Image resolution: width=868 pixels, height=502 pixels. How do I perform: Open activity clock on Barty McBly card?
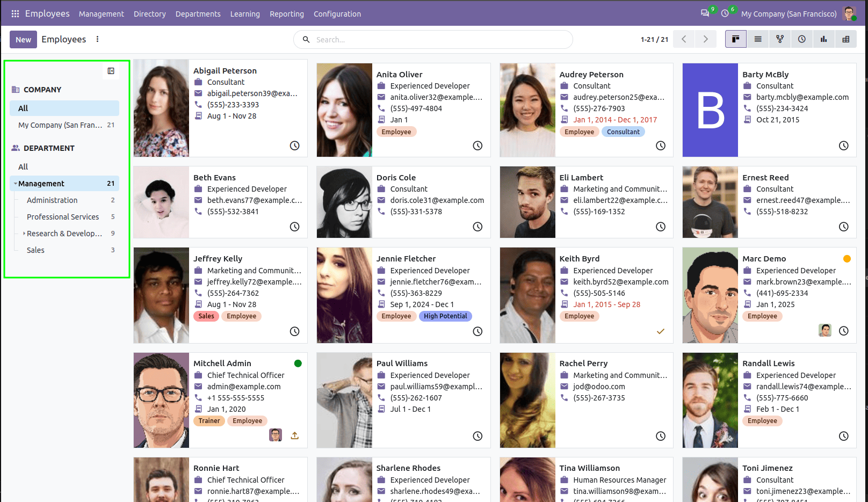[844, 145]
